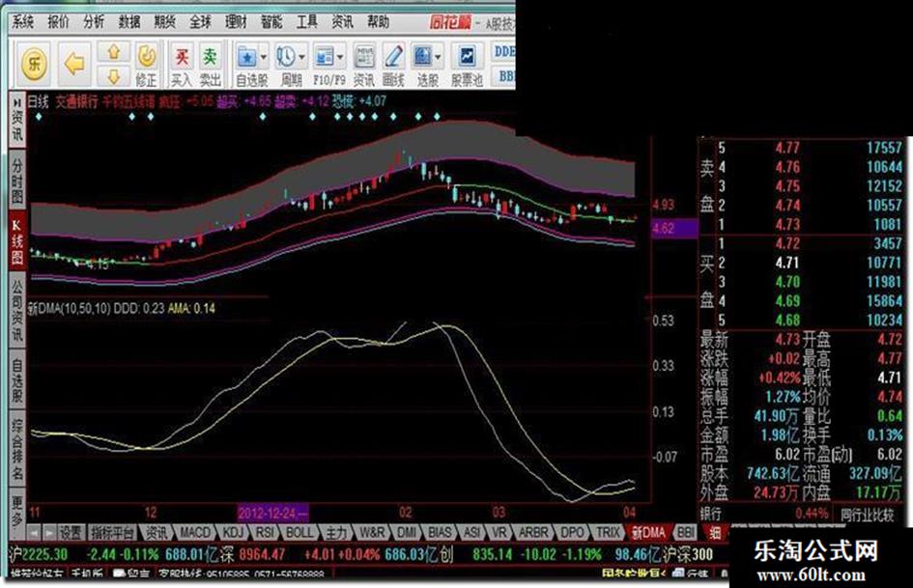Switch to the BOLL indicator tab
This screenshot has height=588, width=913.
300,532
